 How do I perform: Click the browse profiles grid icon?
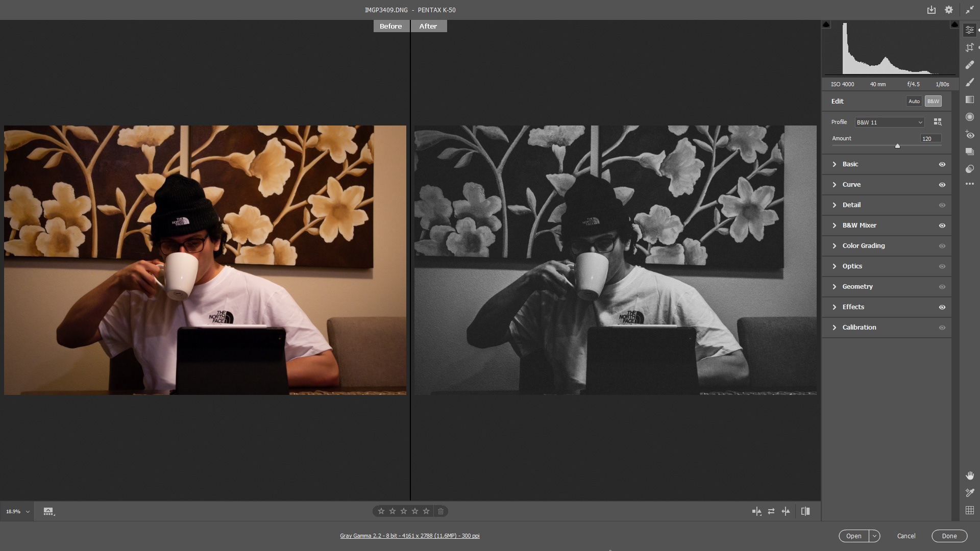pos(937,122)
